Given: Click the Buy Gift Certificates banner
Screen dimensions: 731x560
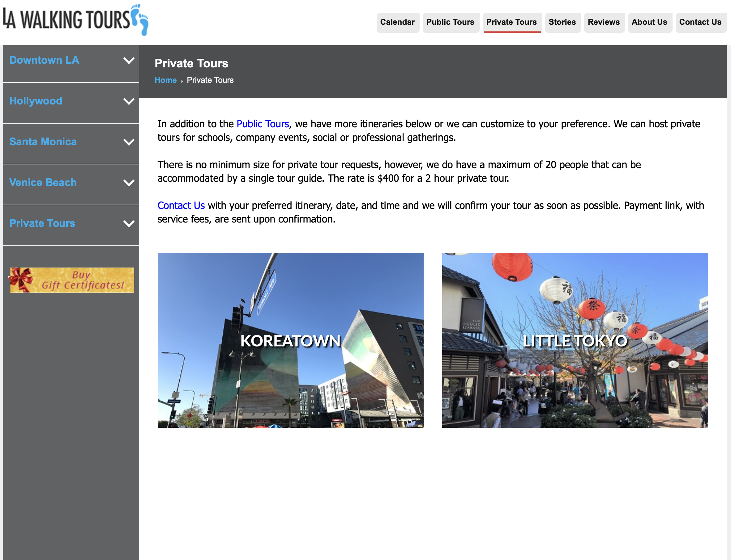Looking at the screenshot, I should (72, 280).
